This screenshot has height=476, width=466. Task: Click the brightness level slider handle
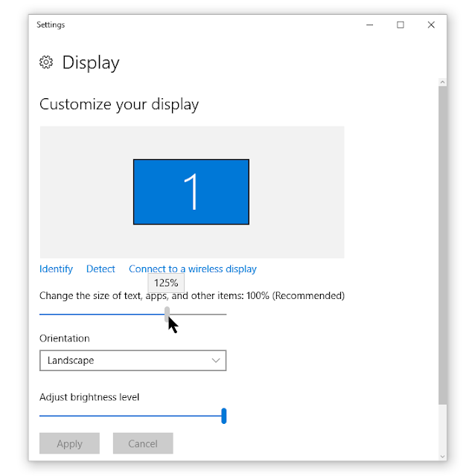point(224,416)
